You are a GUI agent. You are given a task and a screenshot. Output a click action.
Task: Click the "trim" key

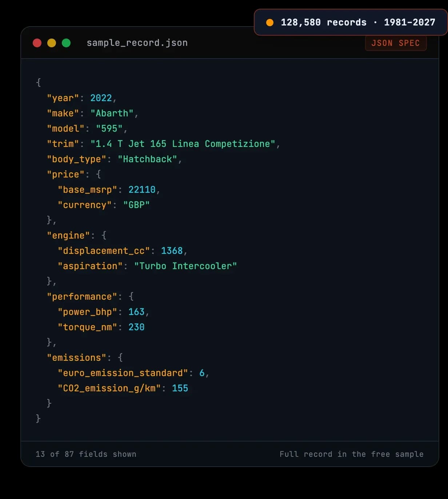click(x=63, y=144)
